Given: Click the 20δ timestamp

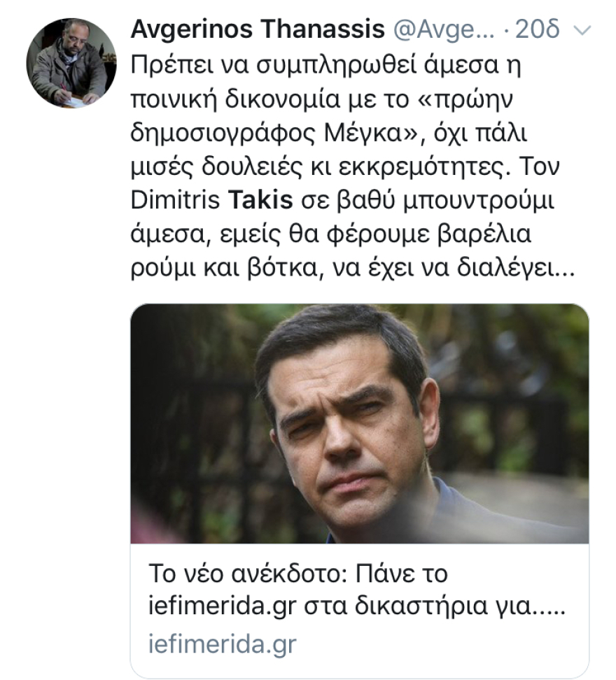Looking at the screenshot, I should [535, 29].
